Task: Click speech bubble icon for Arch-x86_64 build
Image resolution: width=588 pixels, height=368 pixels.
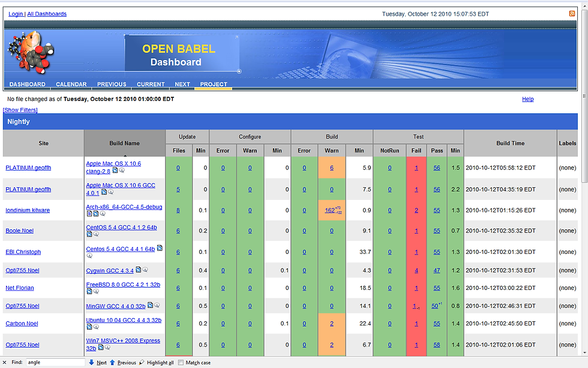Action: click(103, 214)
